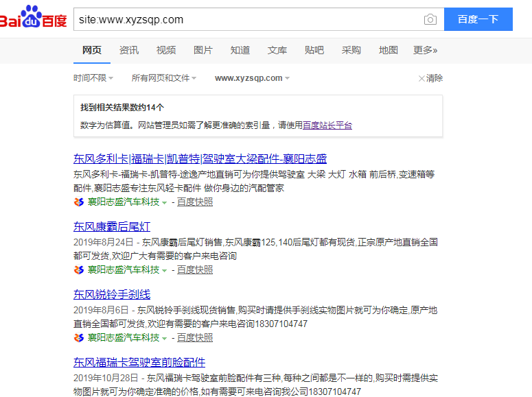
Task: Click site favicon under the 东风康霸后尾灯 result
Action: click(x=79, y=270)
